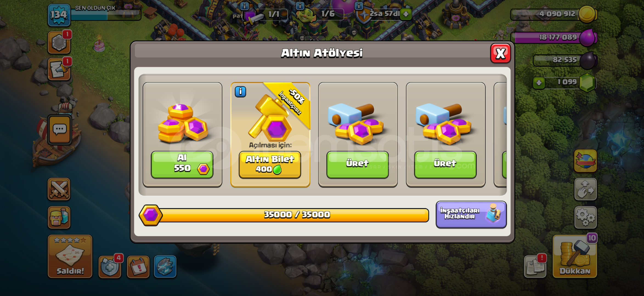
Task: Tap İnşaatçıları Hızlandır builder boost button
Action: pos(471,215)
